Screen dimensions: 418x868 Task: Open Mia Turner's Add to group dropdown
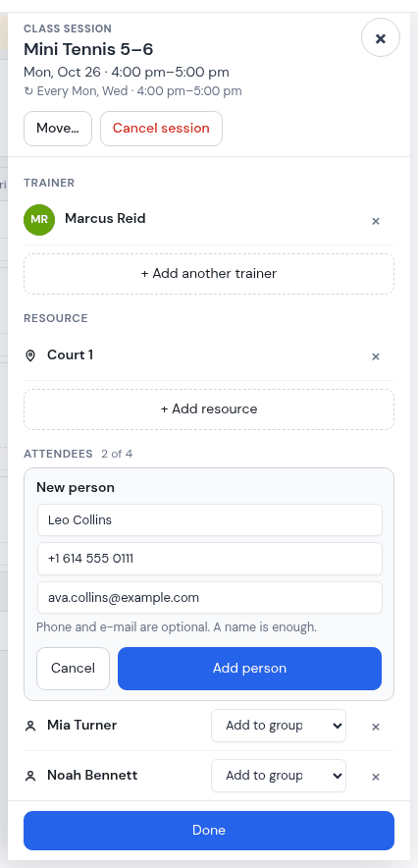coord(279,726)
